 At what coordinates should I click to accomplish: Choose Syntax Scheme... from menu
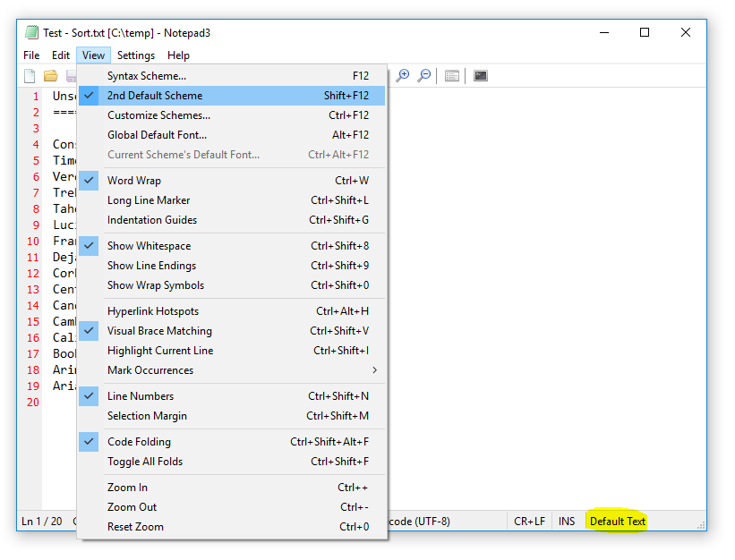coord(232,76)
